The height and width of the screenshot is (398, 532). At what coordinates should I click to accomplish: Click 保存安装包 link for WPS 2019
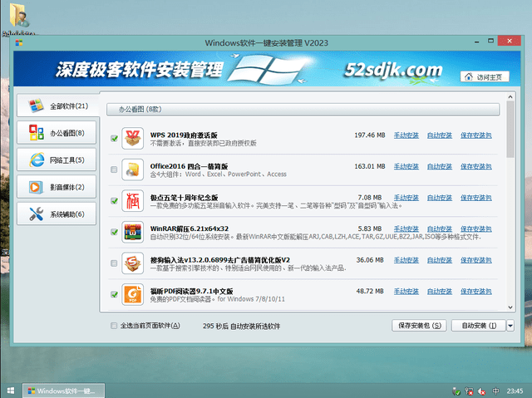pyautogui.click(x=476, y=135)
